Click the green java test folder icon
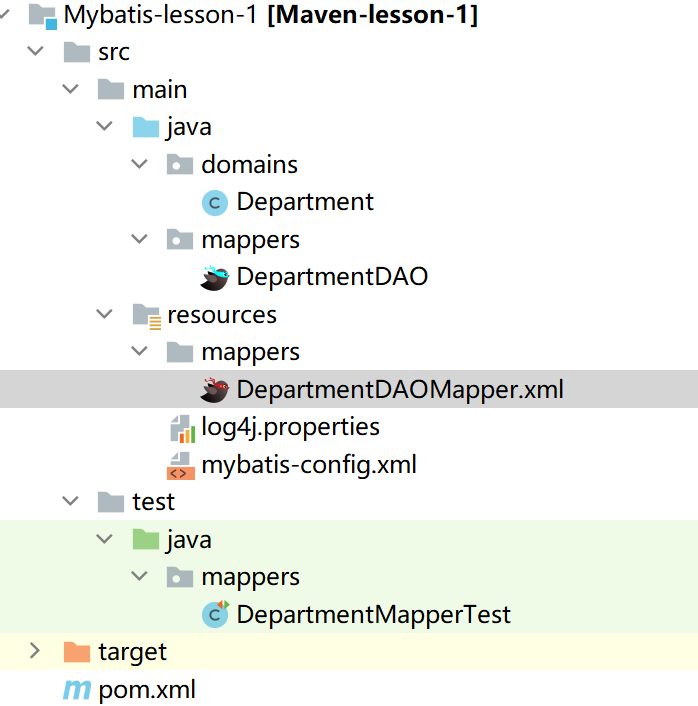This screenshot has height=706, width=698. click(x=146, y=539)
